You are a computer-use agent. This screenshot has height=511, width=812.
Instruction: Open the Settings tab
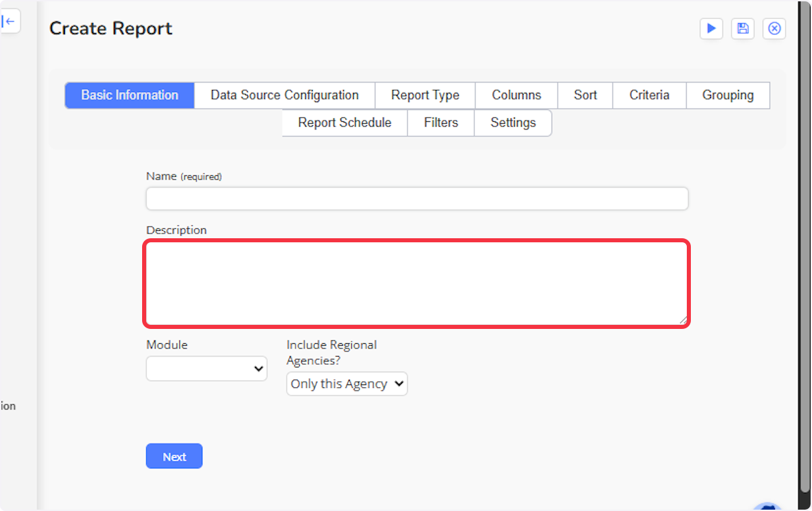coord(513,123)
